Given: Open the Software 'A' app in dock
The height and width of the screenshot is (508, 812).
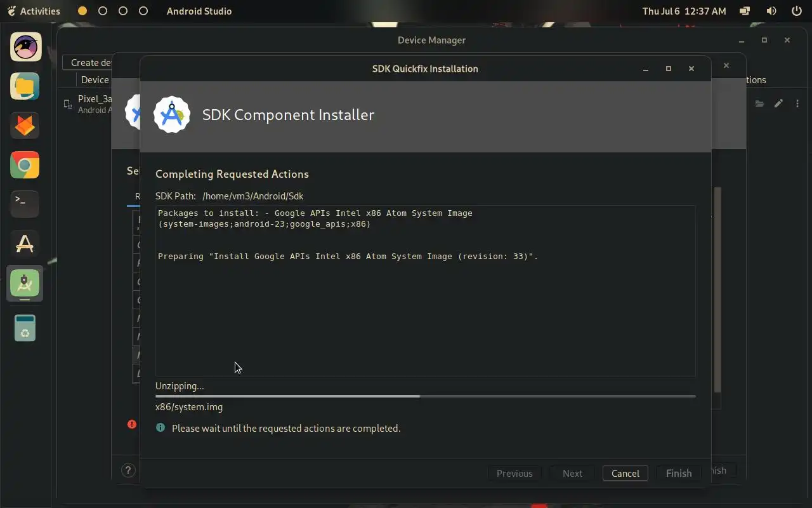Looking at the screenshot, I should 25,244.
